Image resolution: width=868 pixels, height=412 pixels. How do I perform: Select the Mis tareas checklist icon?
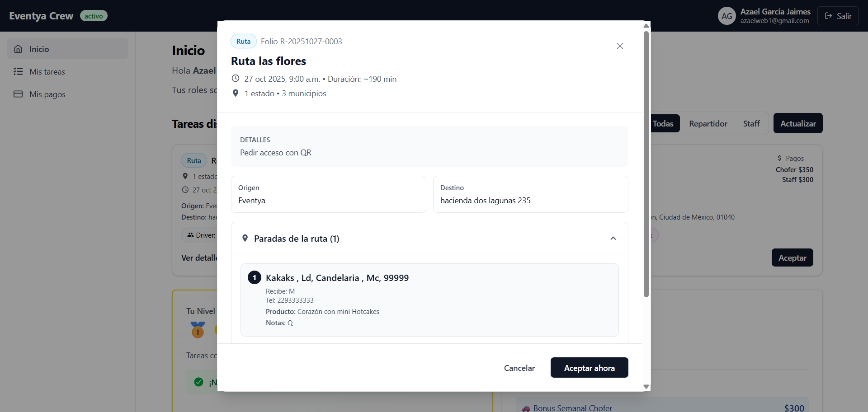pyautogui.click(x=18, y=71)
